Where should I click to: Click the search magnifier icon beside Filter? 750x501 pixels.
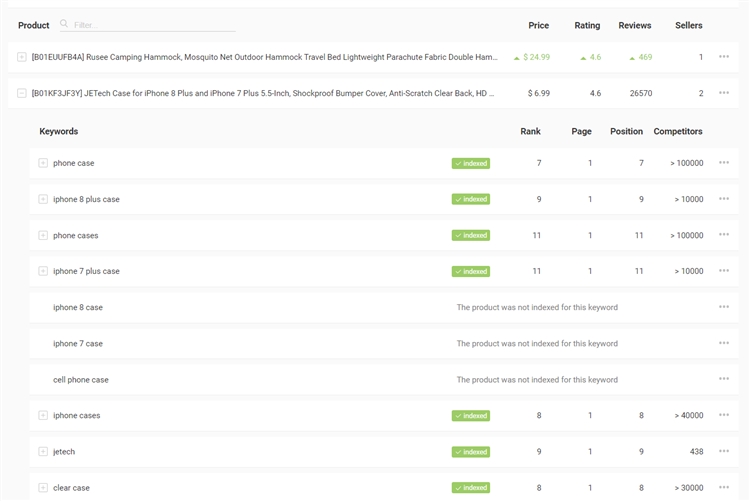point(64,25)
